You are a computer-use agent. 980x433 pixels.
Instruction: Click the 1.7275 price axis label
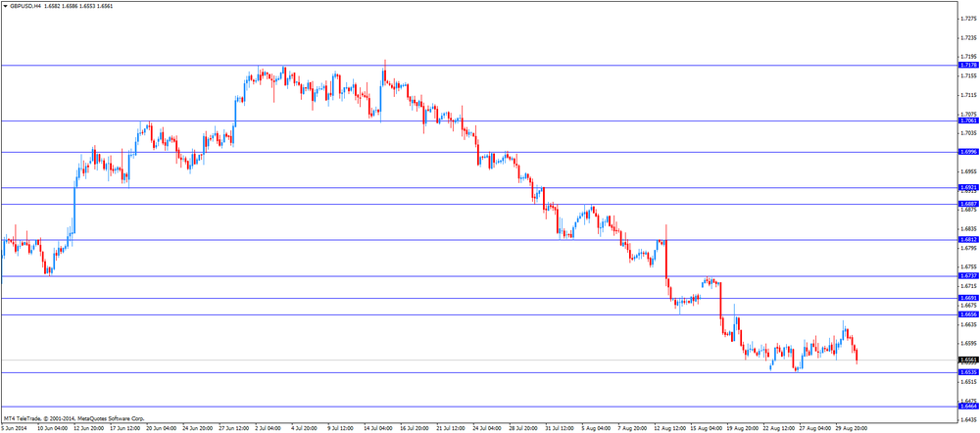pyautogui.click(x=967, y=18)
